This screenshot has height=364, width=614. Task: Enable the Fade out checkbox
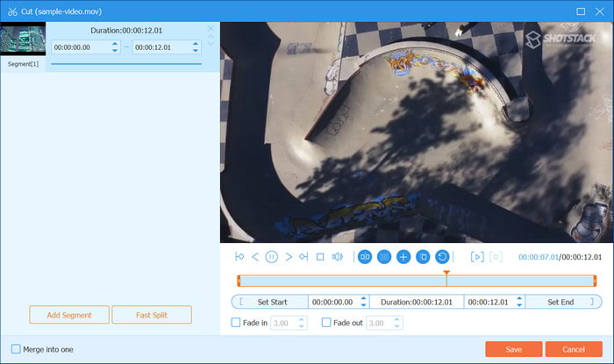[327, 323]
